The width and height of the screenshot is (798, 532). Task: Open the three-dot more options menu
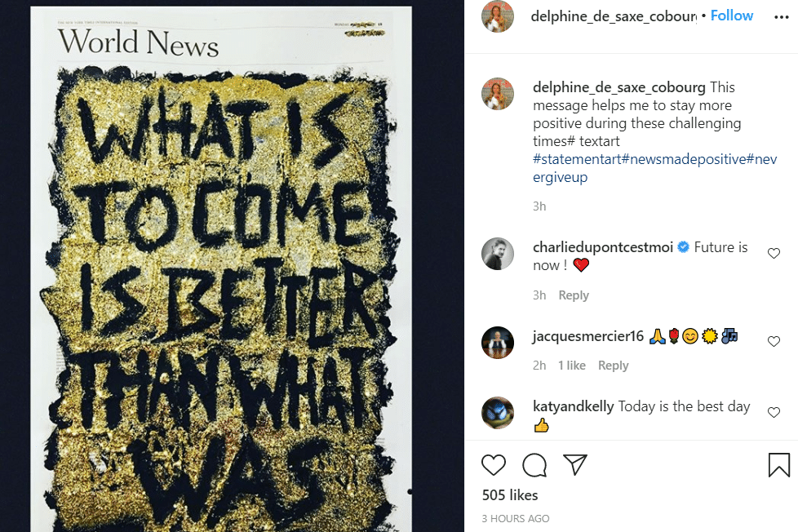[781, 17]
